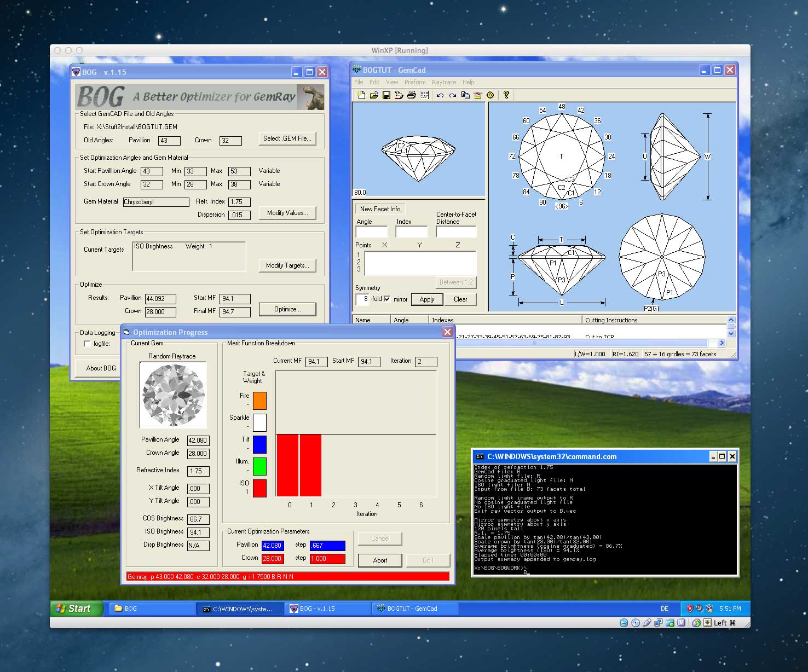Click the Optimize... button in BOG

(287, 309)
